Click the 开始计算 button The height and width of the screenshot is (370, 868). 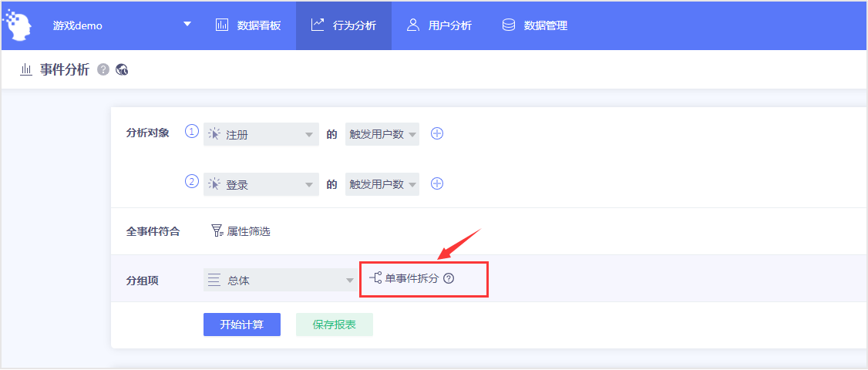tap(242, 325)
